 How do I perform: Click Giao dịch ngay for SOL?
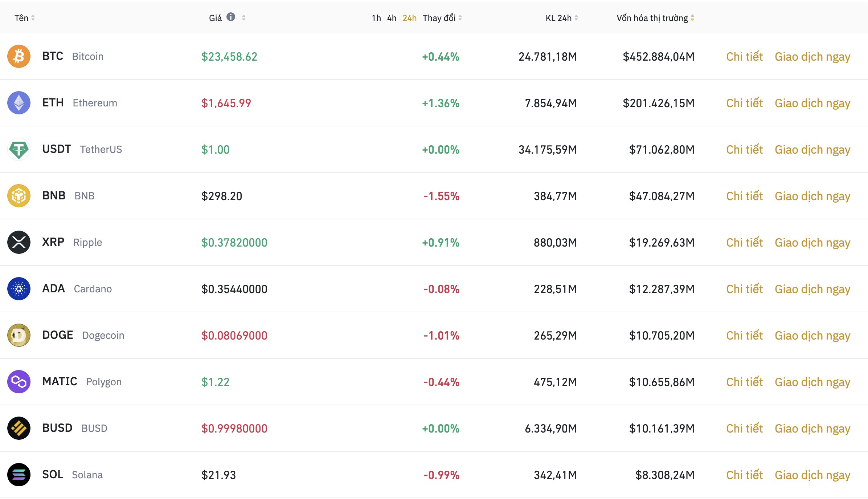[x=812, y=475]
